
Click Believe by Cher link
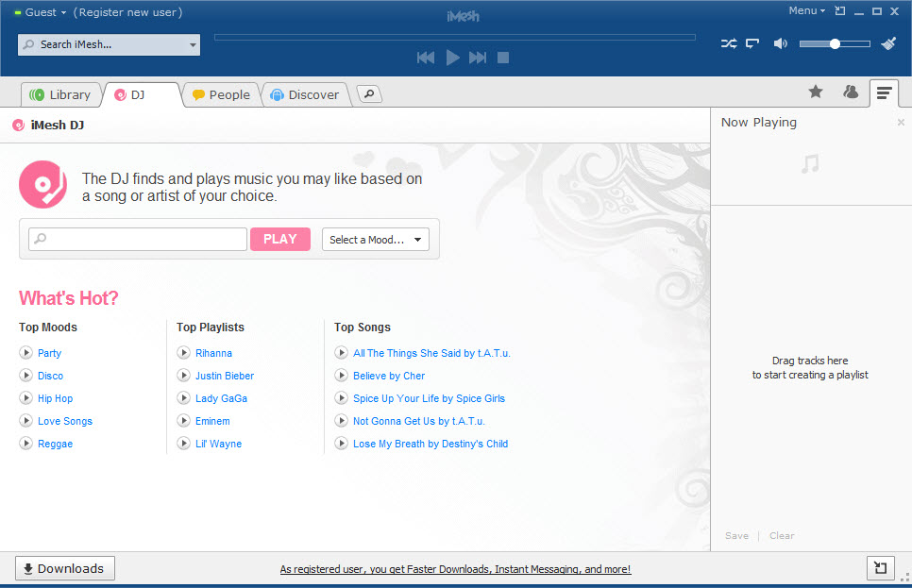(389, 376)
